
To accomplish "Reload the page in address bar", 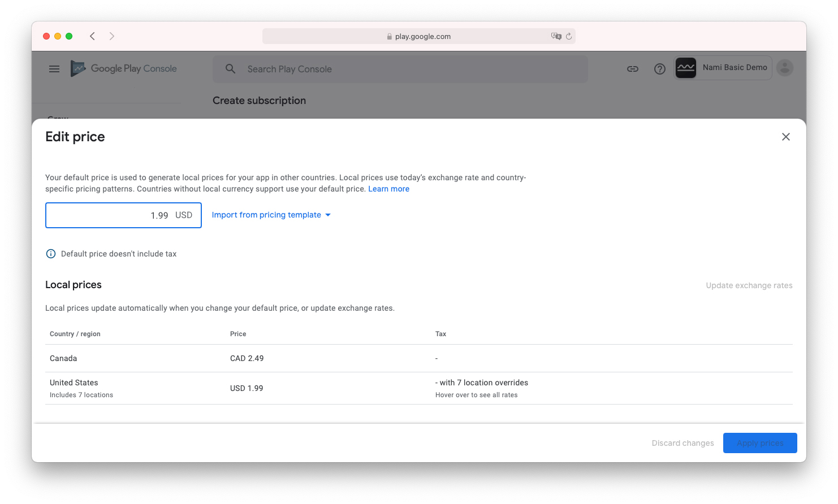I will pyautogui.click(x=569, y=36).
